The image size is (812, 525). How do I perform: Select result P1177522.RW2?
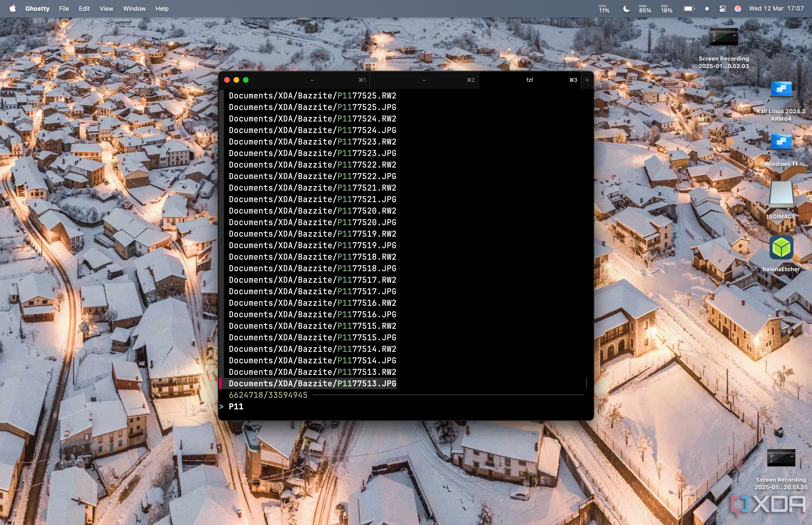pyautogui.click(x=312, y=165)
